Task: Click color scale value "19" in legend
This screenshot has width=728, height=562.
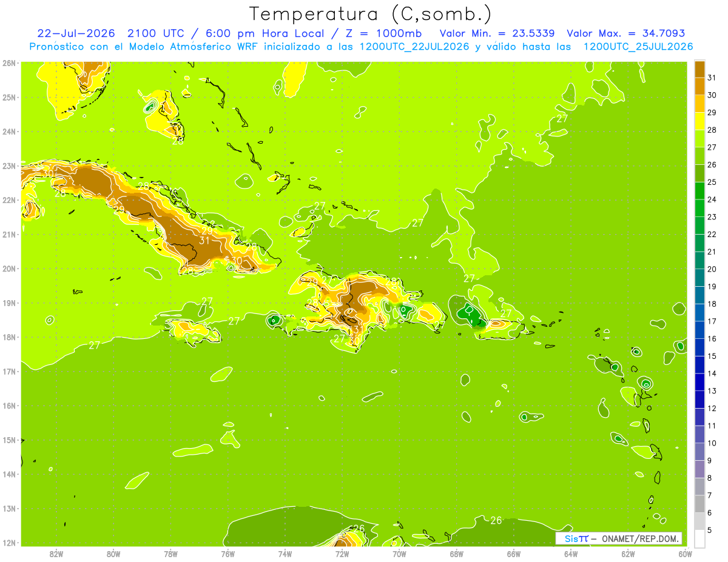Action: click(x=712, y=287)
